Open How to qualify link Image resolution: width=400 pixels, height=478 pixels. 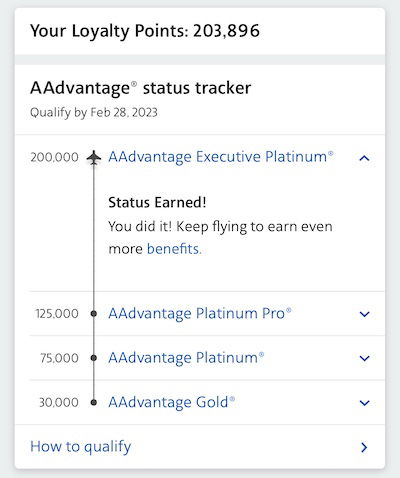click(x=81, y=447)
